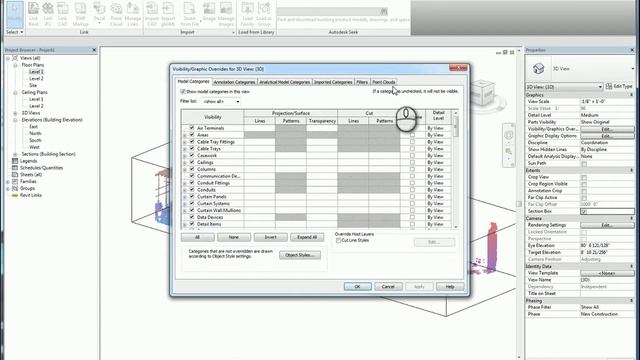This screenshot has height=360, width=640.
Task: Collapse the Floor Plans tree node
Action: [x=15, y=65]
